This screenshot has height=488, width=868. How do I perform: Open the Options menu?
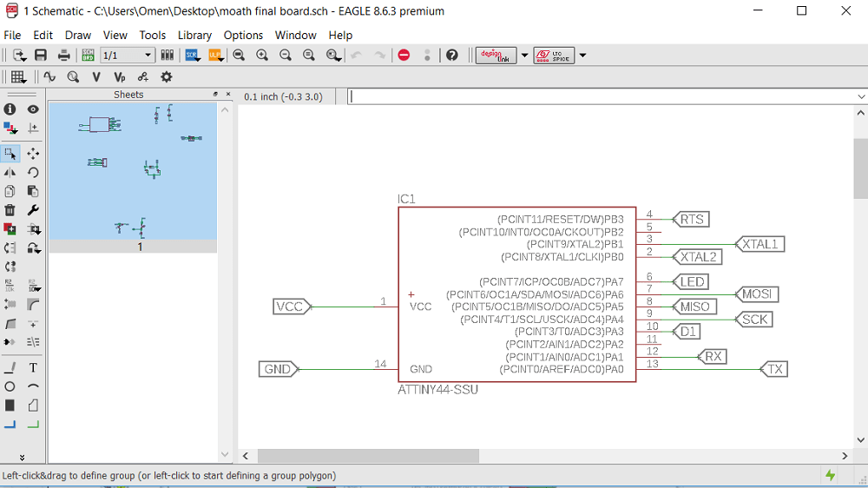[x=243, y=35]
